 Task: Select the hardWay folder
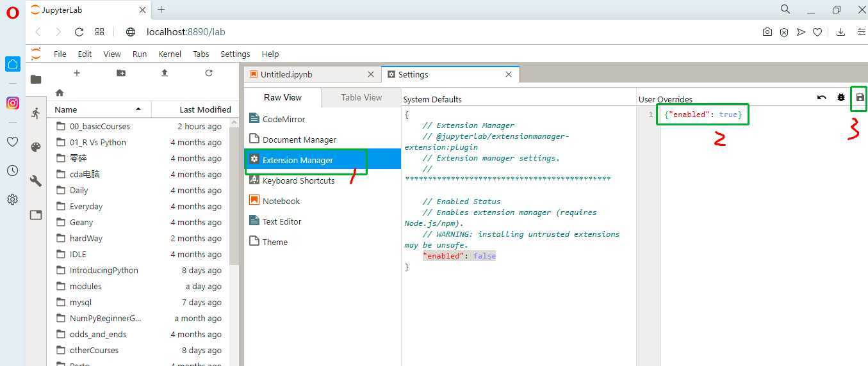click(139, 238)
